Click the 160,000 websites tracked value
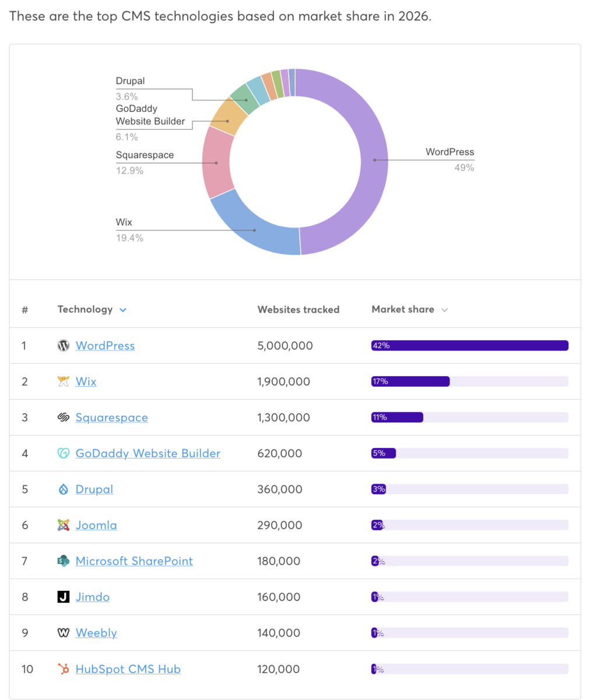The height and width of the screenshot is (700, 594). 279,597
